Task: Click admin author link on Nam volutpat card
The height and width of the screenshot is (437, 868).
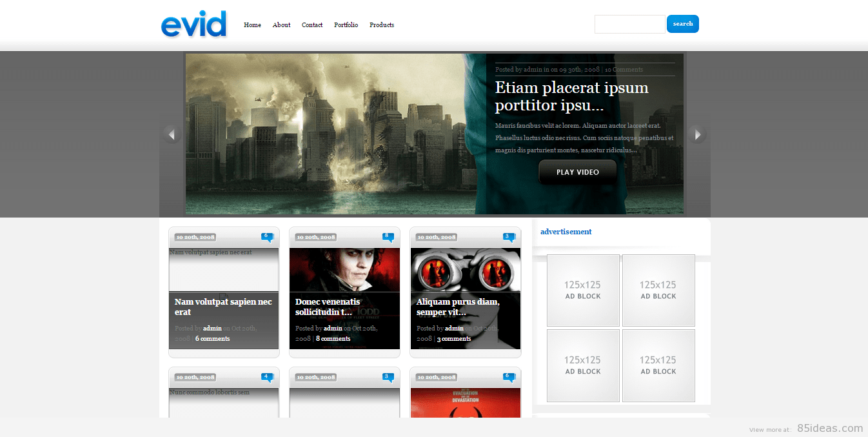Action: click(212, 329)
